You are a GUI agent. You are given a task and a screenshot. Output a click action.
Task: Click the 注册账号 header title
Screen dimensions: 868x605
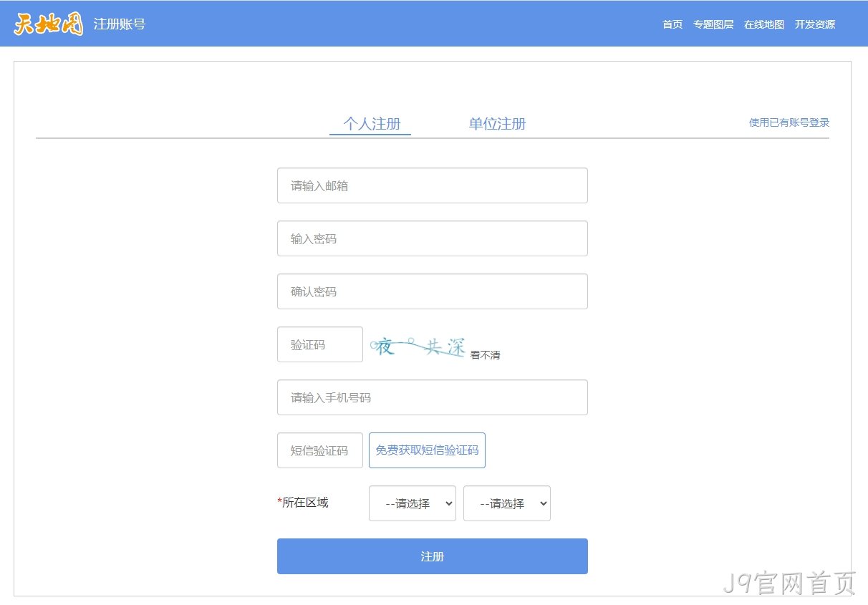point(120,24)
